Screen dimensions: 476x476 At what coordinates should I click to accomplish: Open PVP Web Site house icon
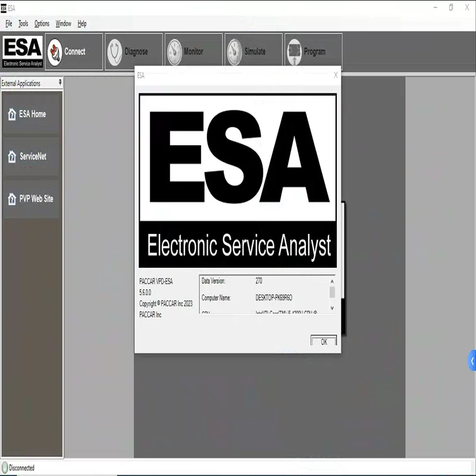(x=12, y=199)
